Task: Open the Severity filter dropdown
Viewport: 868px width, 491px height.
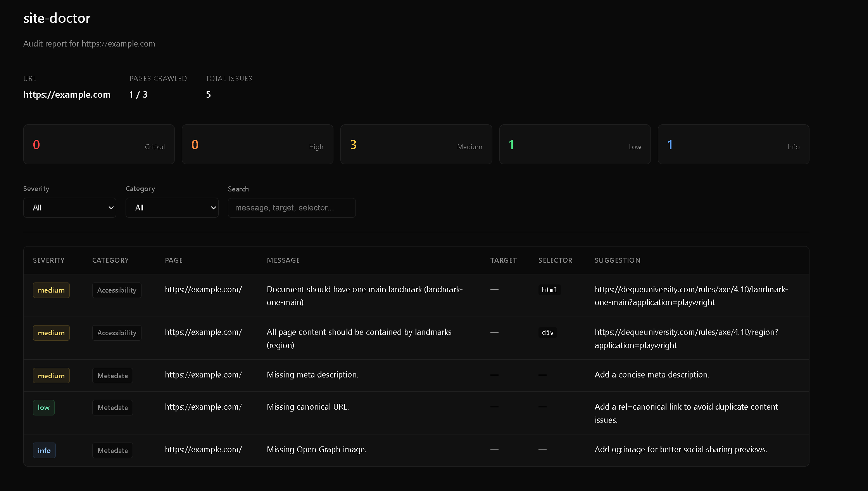Action: (70, 208)
